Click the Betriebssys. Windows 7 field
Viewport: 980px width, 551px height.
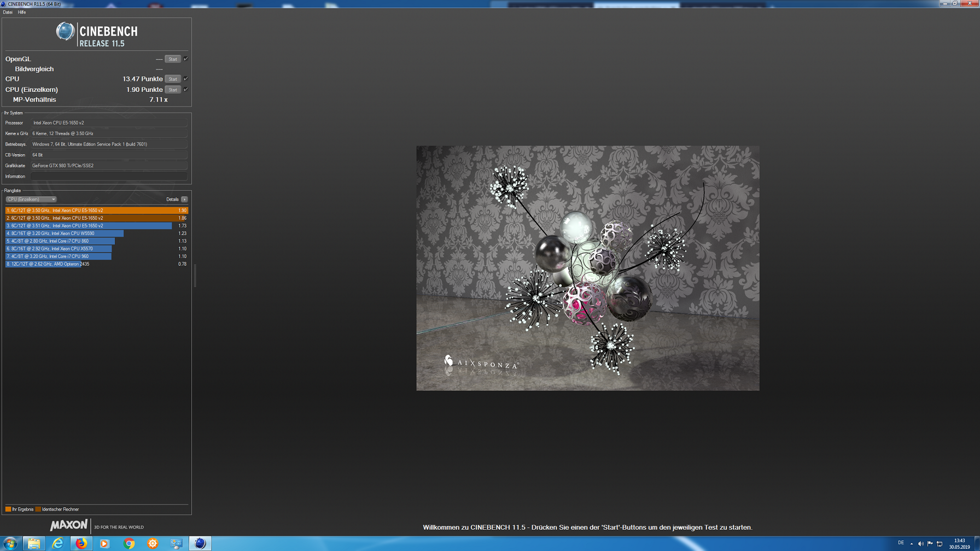(x=109, y=144)
